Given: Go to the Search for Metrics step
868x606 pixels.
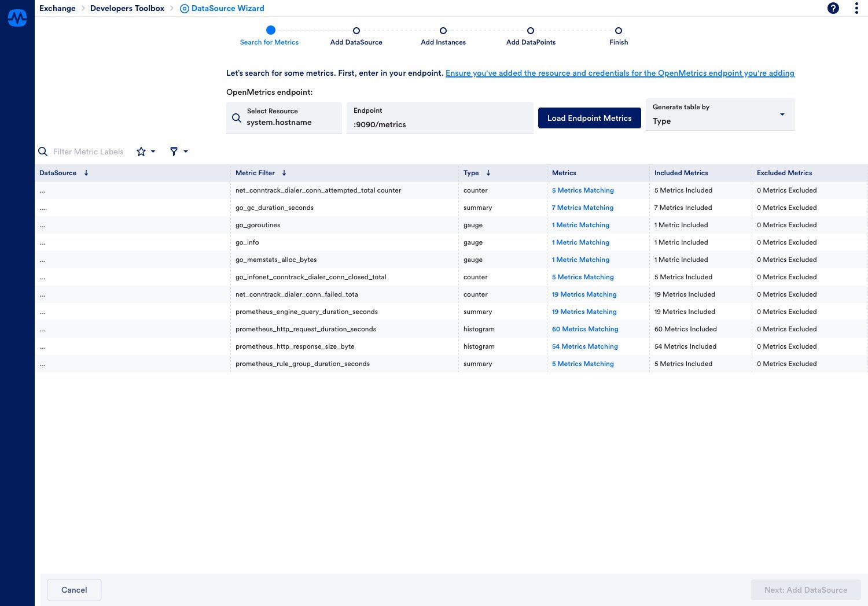Looking at the screenshot, I should point(270,36).
